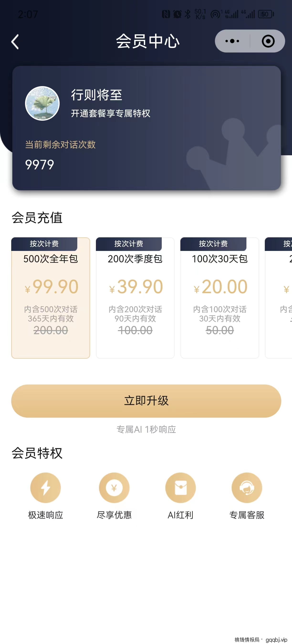Tap the ¥39.90 price

[136, 287]
